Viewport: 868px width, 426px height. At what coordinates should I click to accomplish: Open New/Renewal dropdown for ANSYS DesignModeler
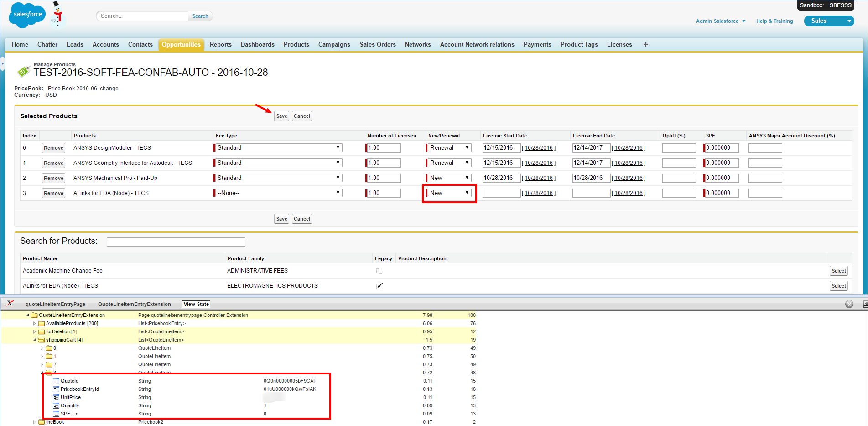click(x=449, y=148)
